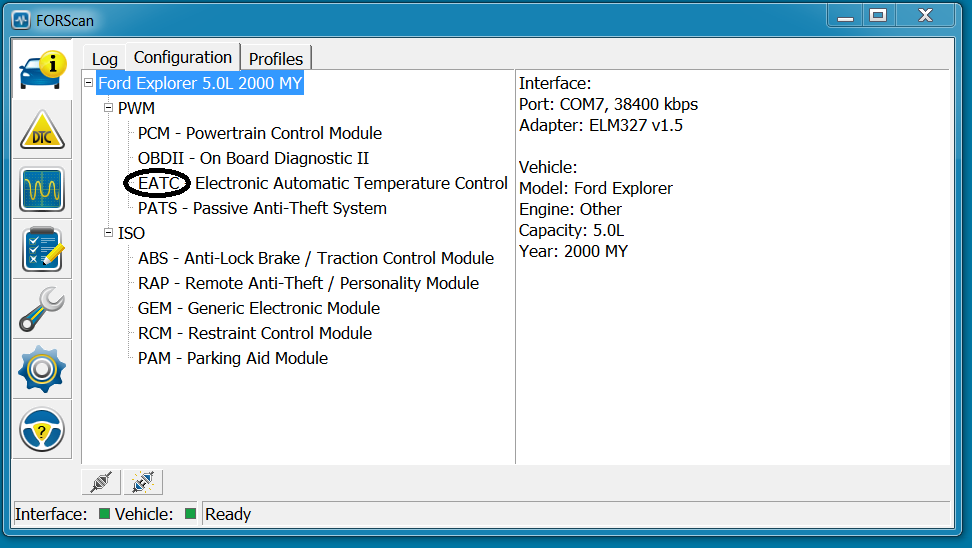Collapse the Ford Explorer 5.0L root node
The image size is (972, 548).
coord(89,83)
